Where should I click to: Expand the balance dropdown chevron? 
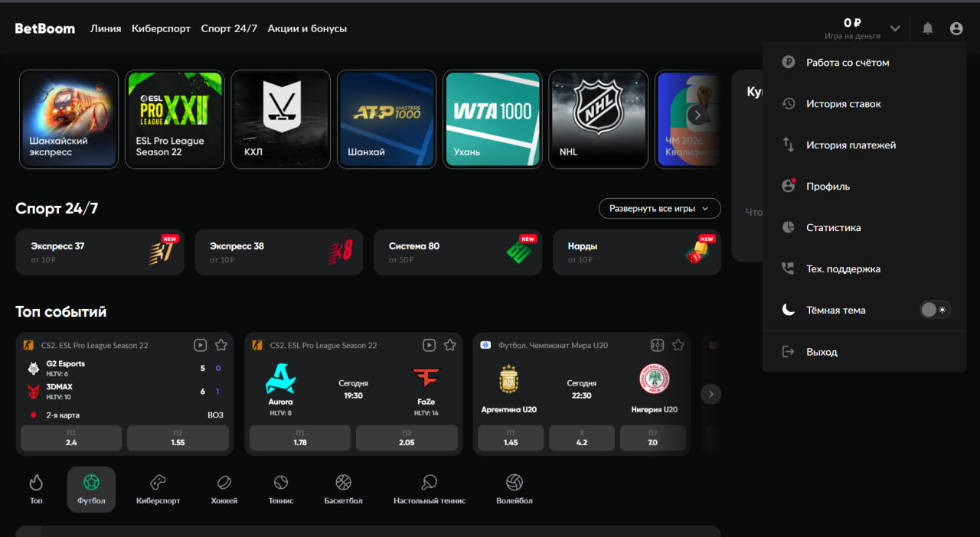[895, 28]
